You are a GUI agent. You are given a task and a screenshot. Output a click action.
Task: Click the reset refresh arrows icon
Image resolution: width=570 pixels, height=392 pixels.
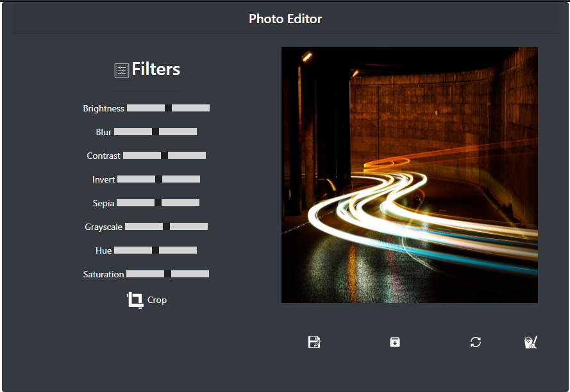pyautogui.click(x=476, y=342)
